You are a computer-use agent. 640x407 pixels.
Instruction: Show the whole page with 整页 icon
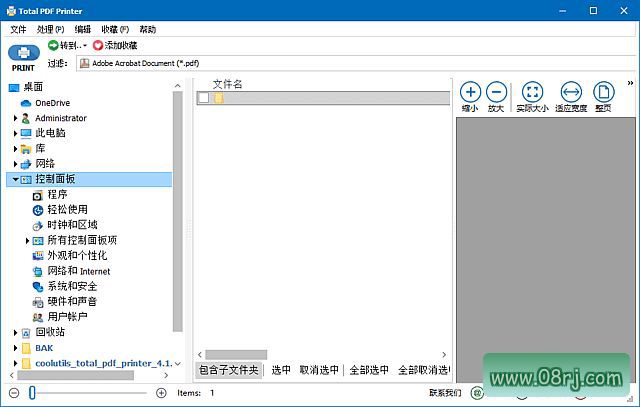tap(603, 92)
